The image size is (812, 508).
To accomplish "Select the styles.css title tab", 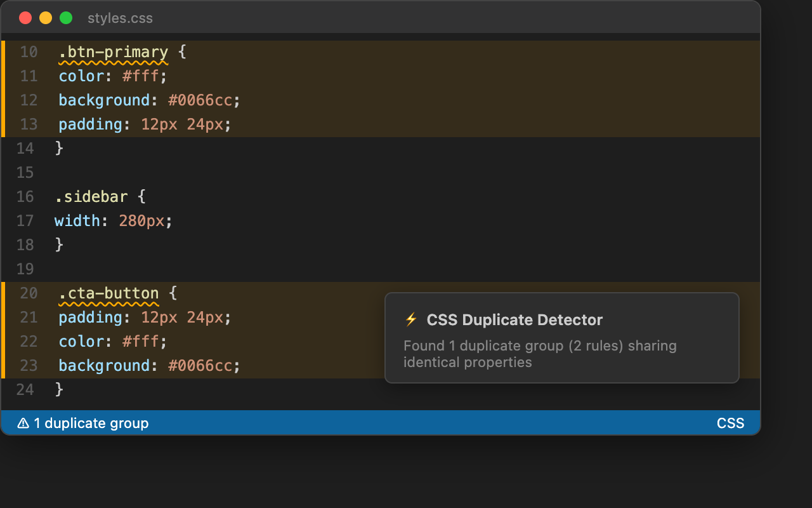I will tap(120, 18).
